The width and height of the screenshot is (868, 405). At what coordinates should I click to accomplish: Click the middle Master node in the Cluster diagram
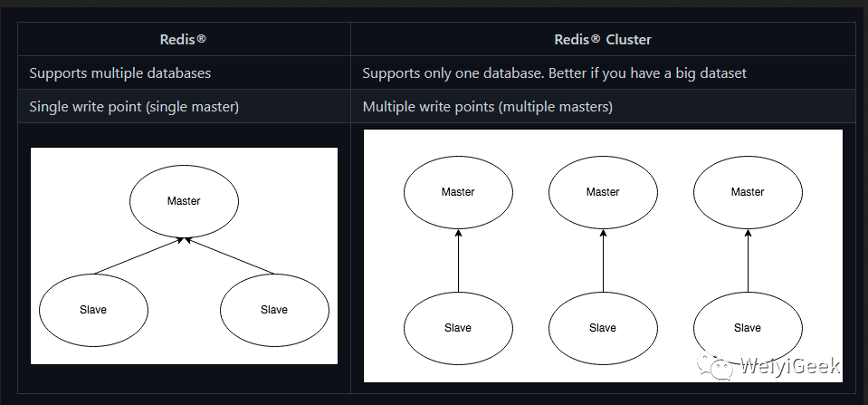tap(603, 192)
